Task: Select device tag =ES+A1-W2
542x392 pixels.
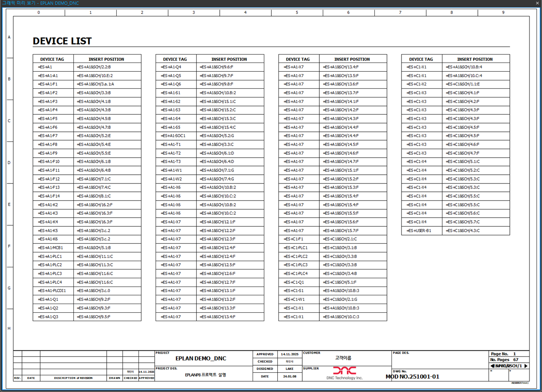Action: point(171,179)
